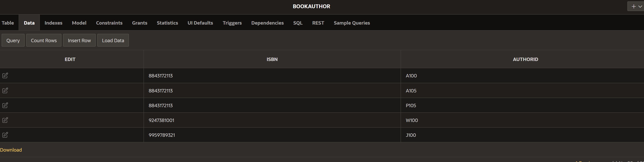Open the Constraints tab
Viewport: 644px width, 162px height.
tap(109, 23)
